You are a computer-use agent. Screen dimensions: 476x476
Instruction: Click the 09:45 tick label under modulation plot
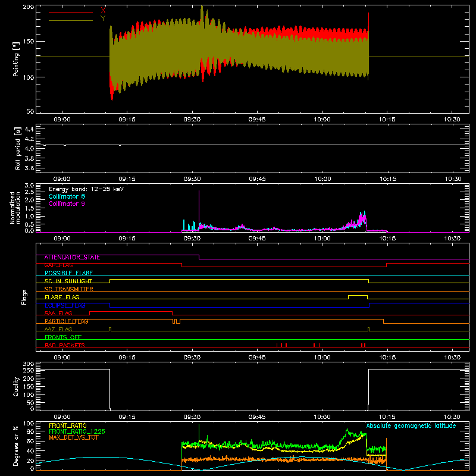(x=257, y=239)
